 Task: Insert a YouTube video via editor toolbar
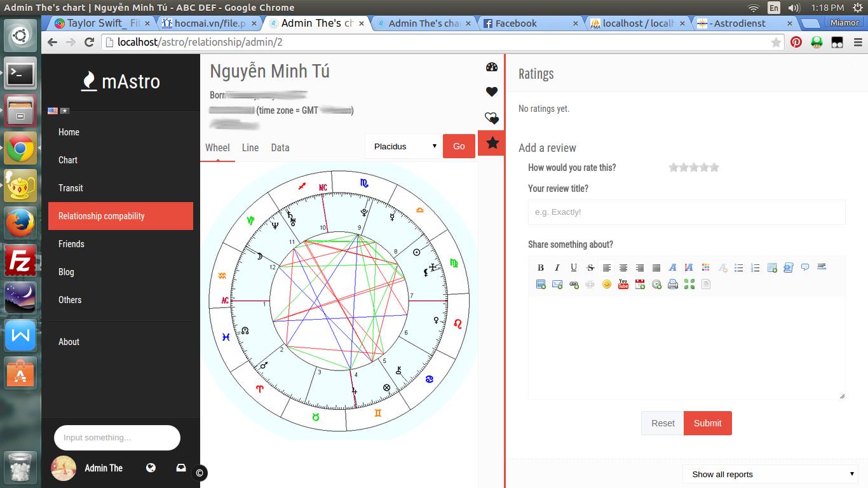pyautogui.click(x=623, y=284)
